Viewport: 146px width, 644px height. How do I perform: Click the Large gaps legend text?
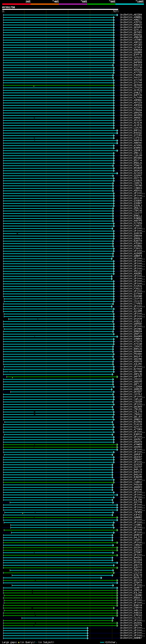28,642
